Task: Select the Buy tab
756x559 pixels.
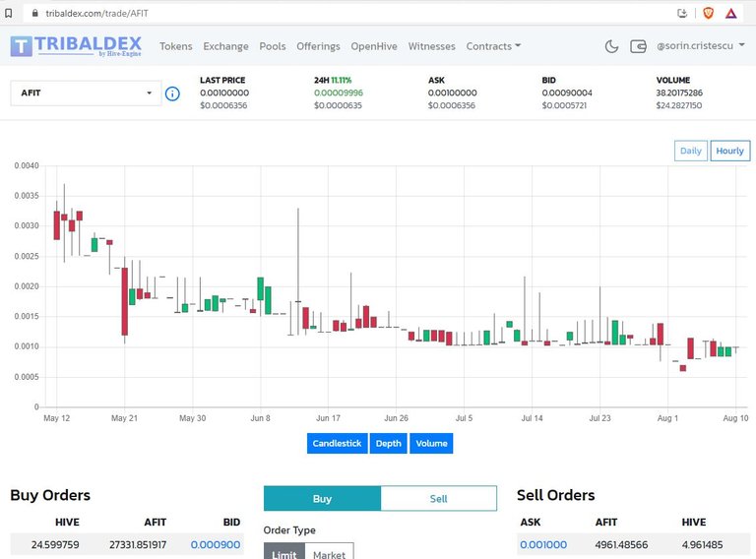Action: tap(322, 499)
